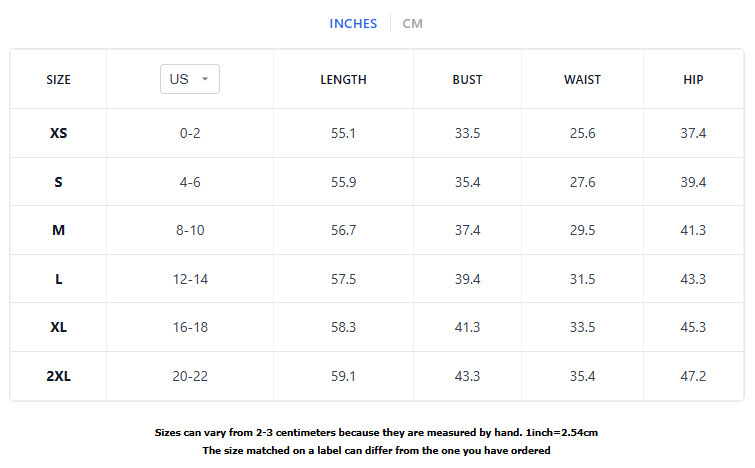Open the US size region dropdown

(189, 79)
